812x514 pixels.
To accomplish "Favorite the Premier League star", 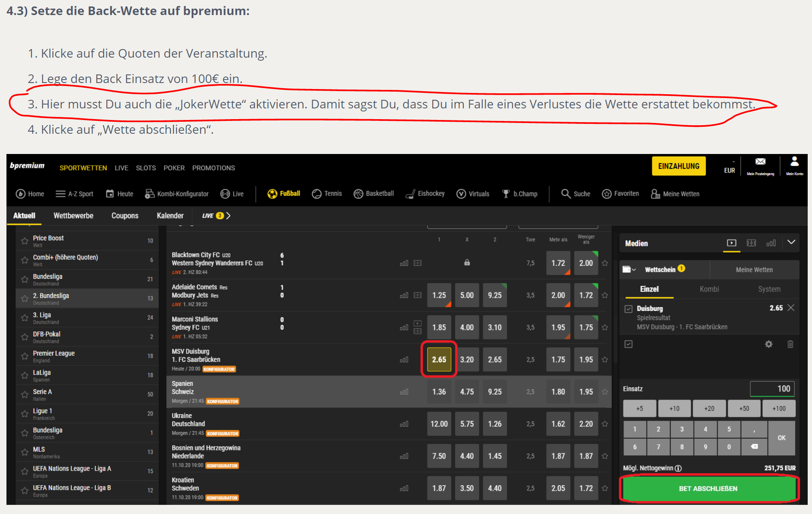I will click(x=25, y=356).
